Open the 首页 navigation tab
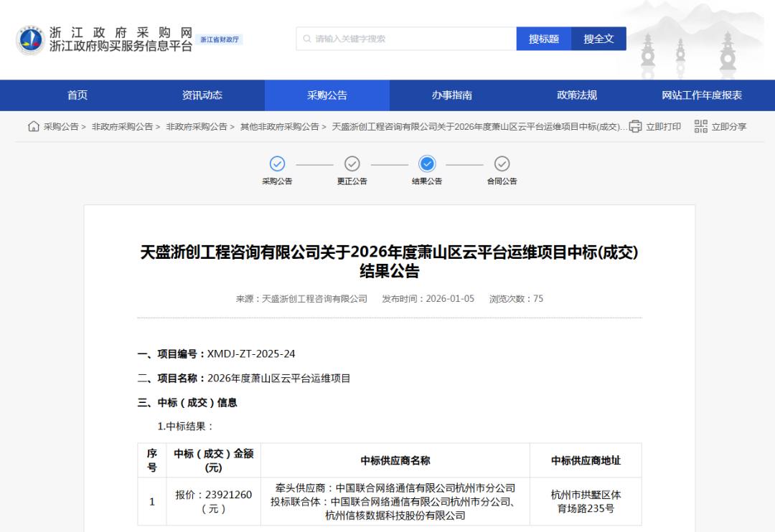Image resolution: width=775 pixels, height=532 pixels. [77, 95]
